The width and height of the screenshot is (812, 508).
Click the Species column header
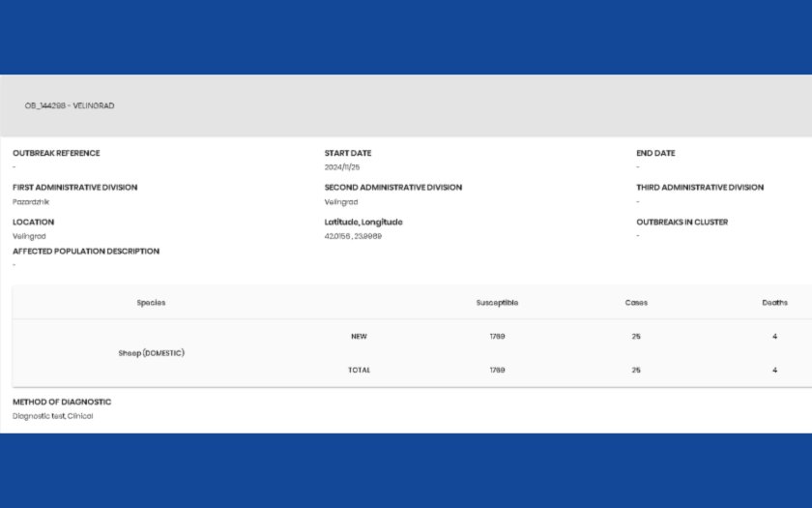click(x=151, y=303)
